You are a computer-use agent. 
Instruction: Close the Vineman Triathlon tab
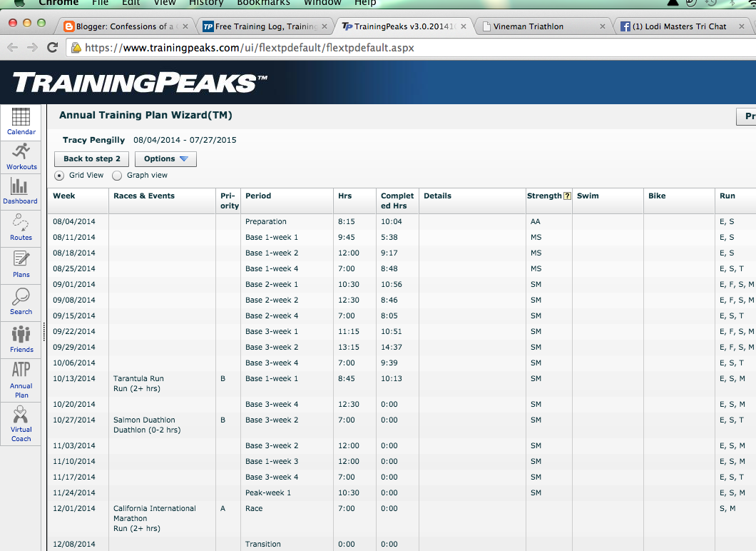pos(602,26)
